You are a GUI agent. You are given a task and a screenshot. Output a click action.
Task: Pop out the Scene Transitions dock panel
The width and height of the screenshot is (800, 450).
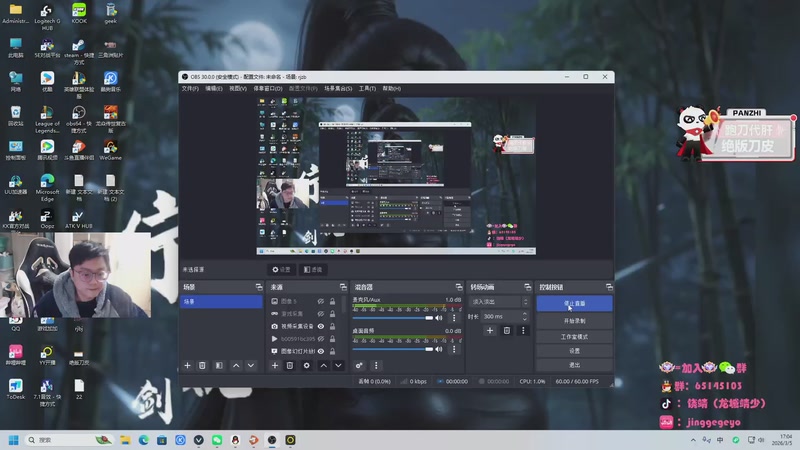pyautogui.click(x=528, y=287)
